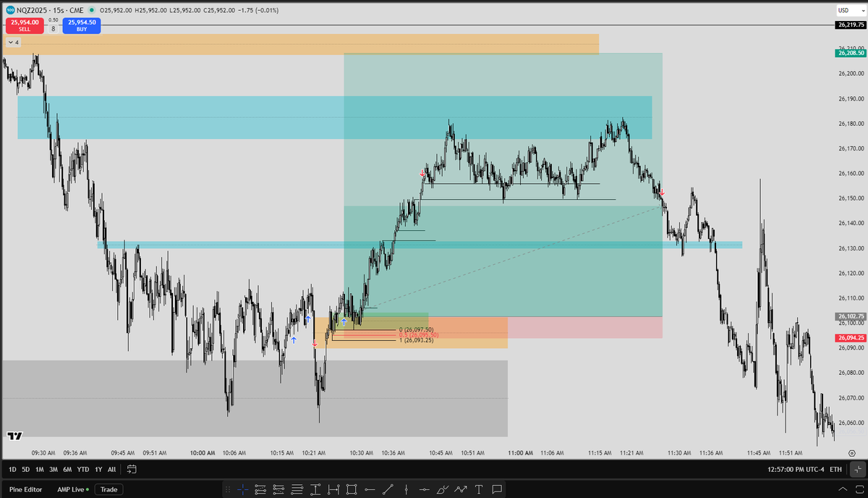Click the 0.50 spread value
This screenshot has width=868, height=498.
point(53,20)
